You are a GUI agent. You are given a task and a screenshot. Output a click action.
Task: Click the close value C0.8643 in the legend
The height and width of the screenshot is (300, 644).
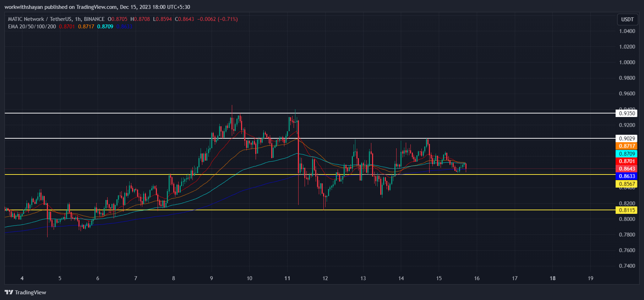[185, 19]
